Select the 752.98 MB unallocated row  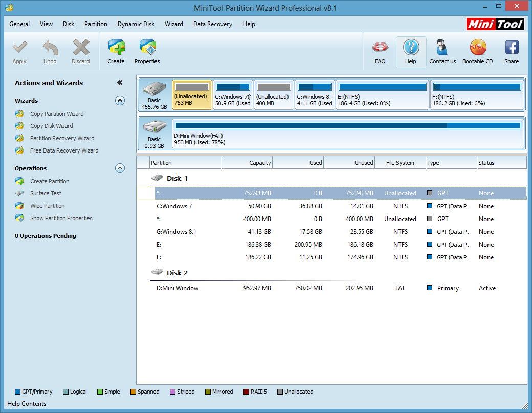(340, 193)
